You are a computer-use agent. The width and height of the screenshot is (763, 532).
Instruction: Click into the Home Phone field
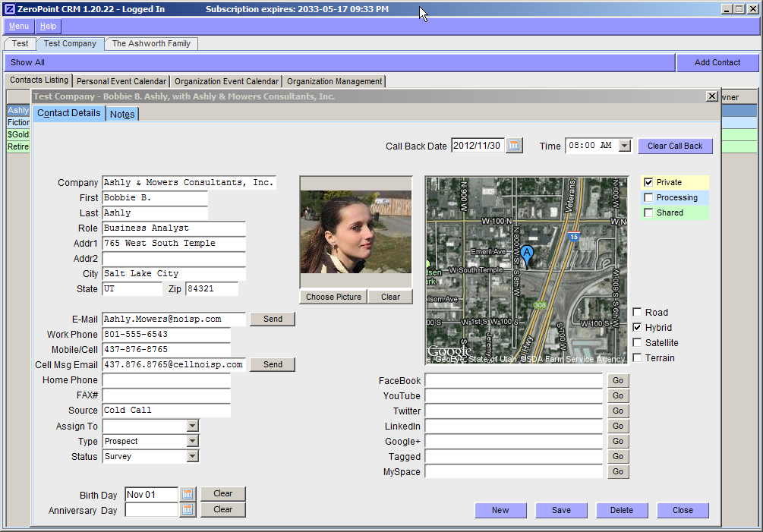pos(166,379)
